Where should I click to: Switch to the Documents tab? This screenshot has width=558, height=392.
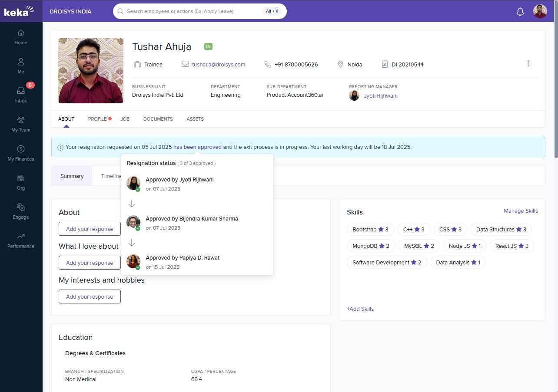(158, 119)
